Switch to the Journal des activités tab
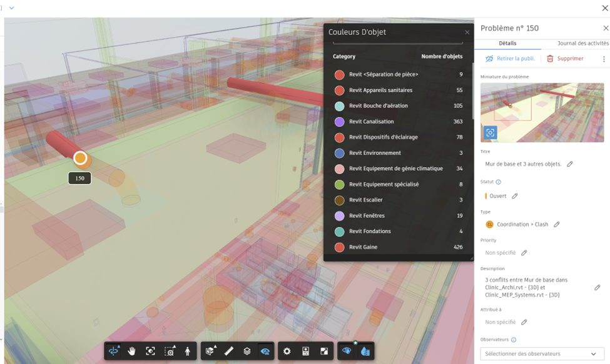Screen dimensions: 610x364 582,43
